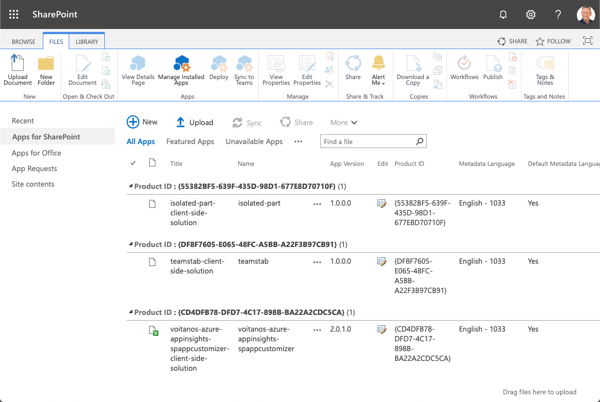Open Site contents nav link
This screenshot has width=600, height=402.
tap(33, 184)
